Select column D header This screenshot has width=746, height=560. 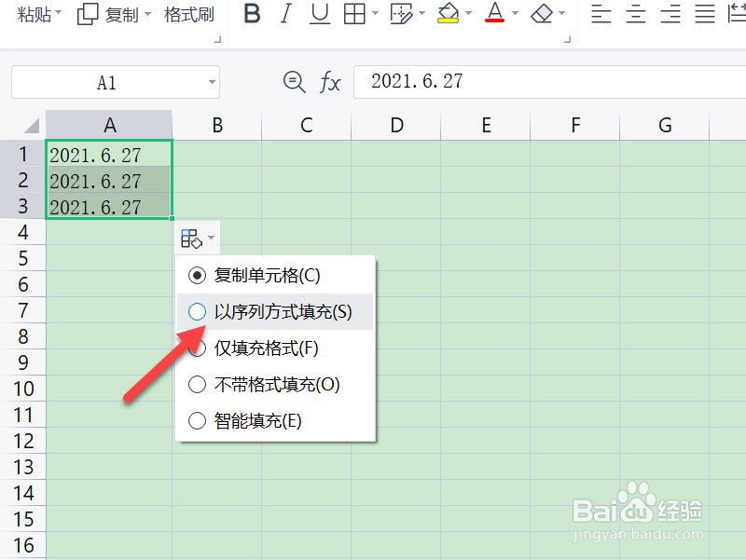(x=396, y=126)
